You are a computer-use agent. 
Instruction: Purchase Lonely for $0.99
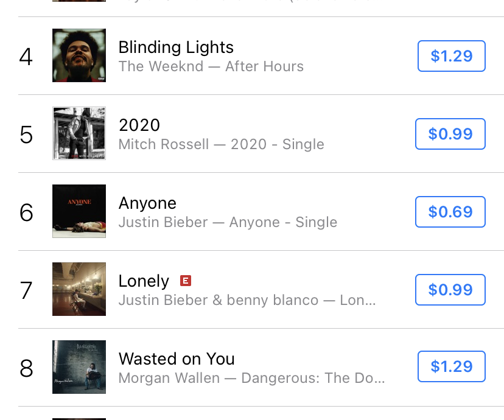450,290
